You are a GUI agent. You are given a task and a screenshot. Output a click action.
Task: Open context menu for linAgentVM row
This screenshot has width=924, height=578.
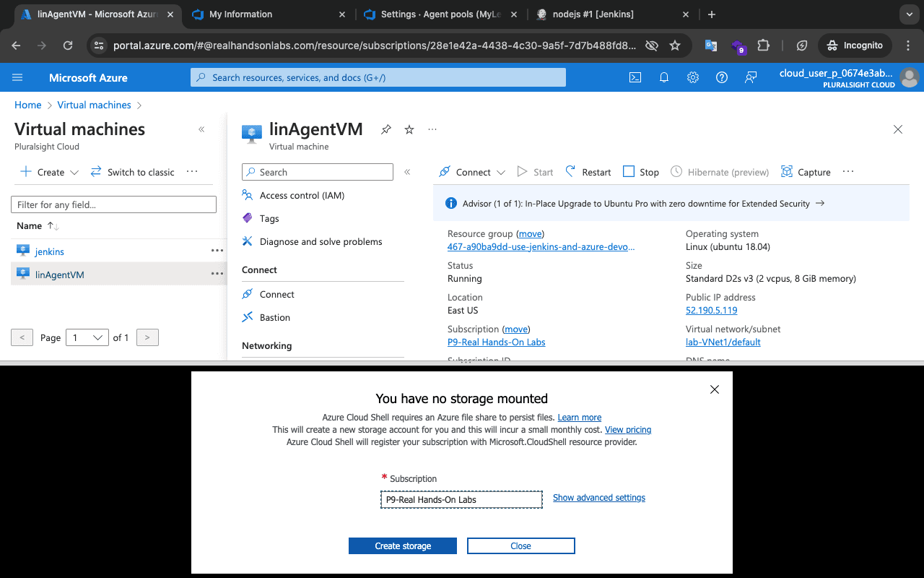217,274
